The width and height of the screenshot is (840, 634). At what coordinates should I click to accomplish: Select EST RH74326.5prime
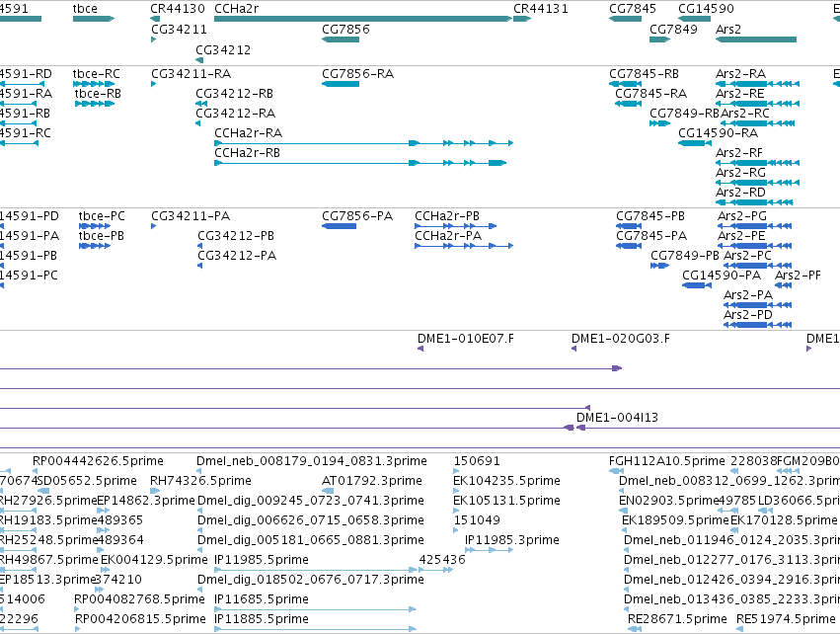click(x=200, y=481)
